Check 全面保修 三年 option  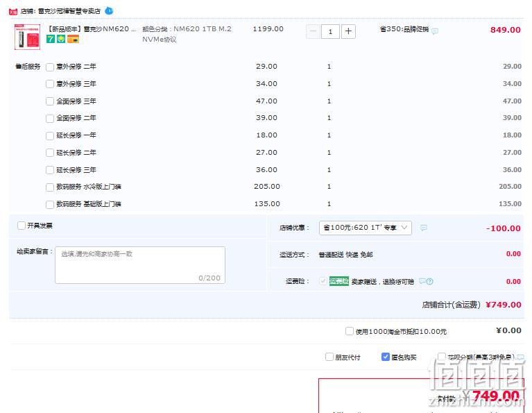click(50, 101)
